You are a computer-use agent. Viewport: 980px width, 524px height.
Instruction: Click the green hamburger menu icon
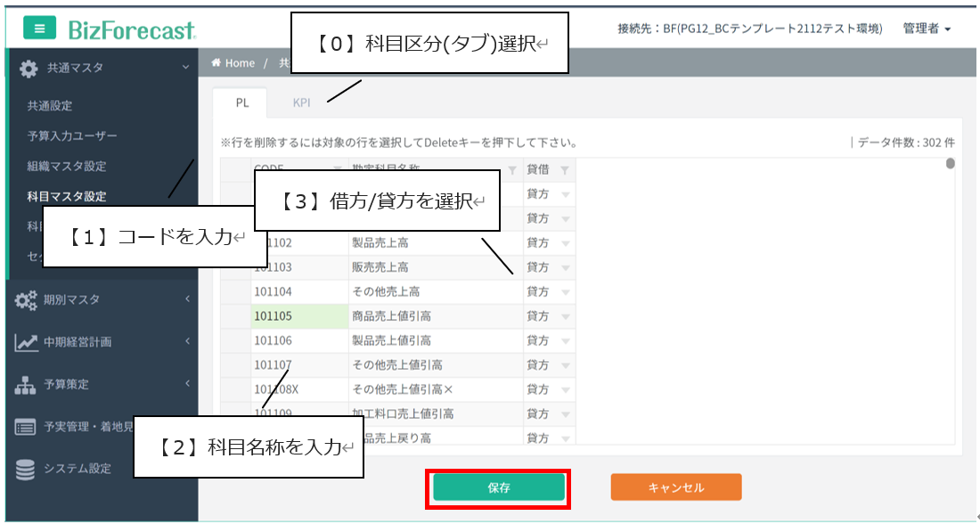pyautogui.click(x=39, y=29)
